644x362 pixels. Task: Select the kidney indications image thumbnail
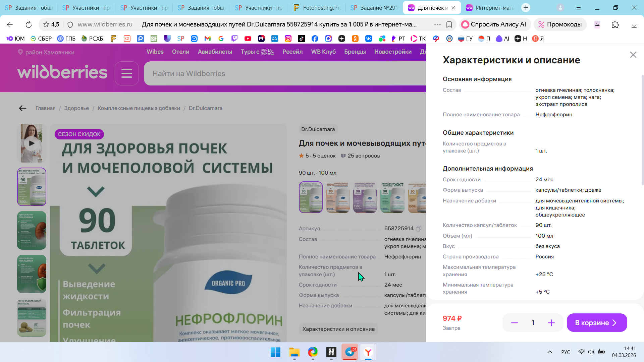click(32, 230)
